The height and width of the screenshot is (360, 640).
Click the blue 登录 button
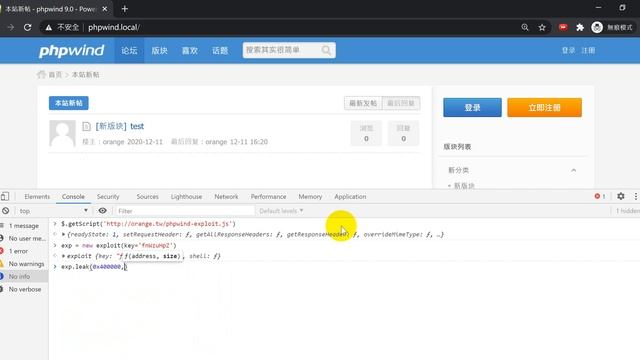pyautogui.click(x=472, y=107)
